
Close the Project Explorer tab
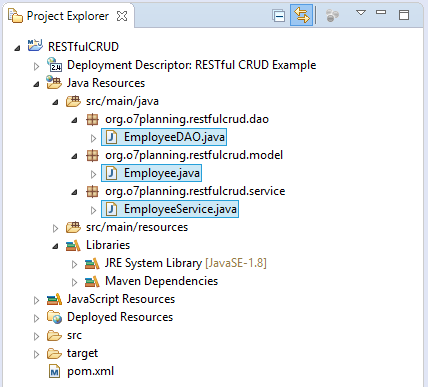tap(122, 16)
